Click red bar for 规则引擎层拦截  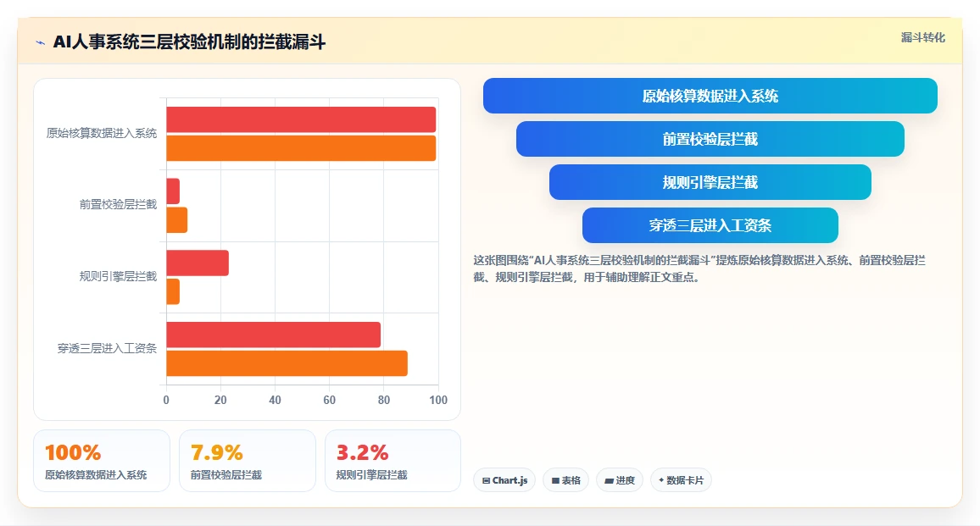coord(198,263)
